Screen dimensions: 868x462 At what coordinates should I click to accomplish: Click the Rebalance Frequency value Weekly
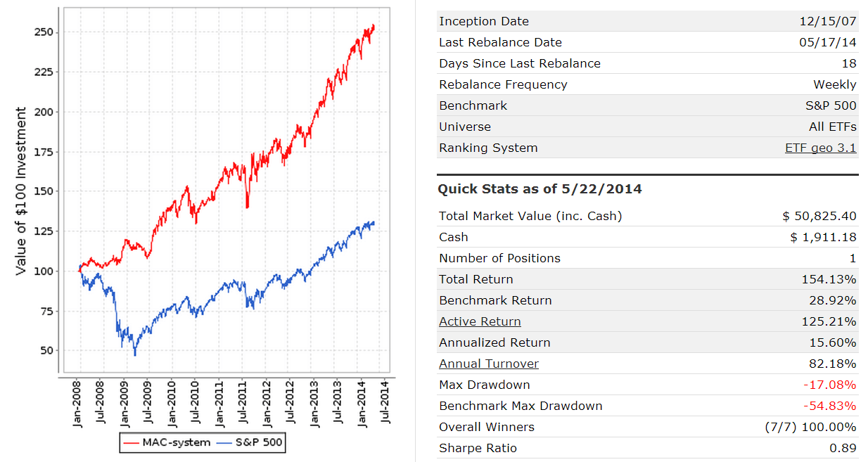click(835, 84)
